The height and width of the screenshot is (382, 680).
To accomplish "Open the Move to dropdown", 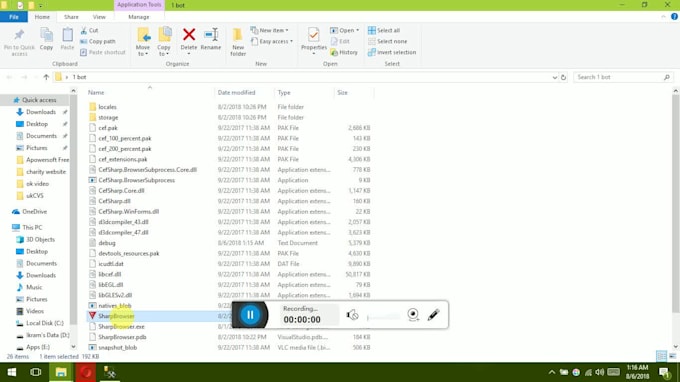I will pos(143,42).
